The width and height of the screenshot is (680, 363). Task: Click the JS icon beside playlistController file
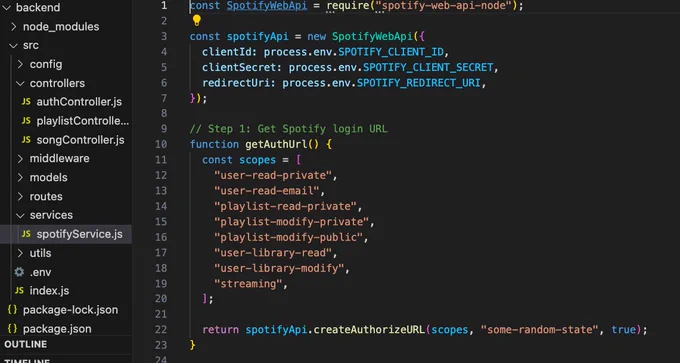click(26, 121)
